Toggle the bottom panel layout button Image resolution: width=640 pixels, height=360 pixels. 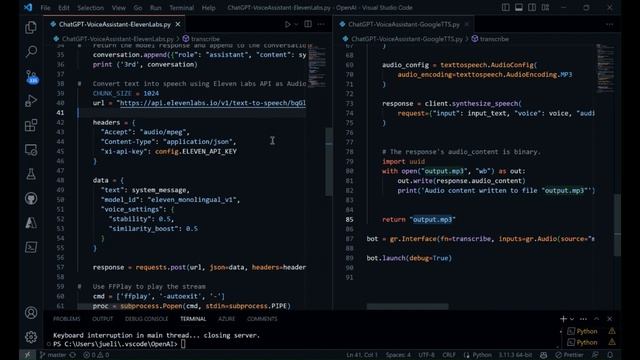(518, 7)
